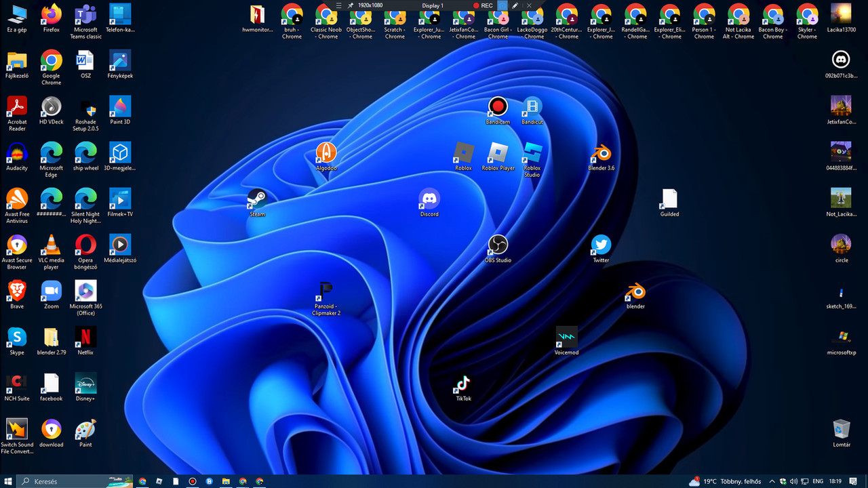
Task: Open the Microsoft 365 (Office) icon
Action: pyautogui.click(x=85, y=298)
